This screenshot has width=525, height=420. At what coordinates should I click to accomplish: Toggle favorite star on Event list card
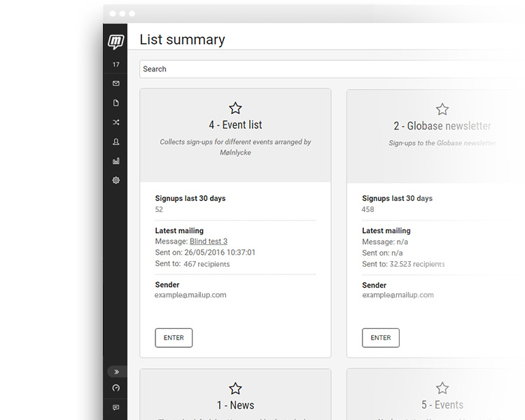coord(235,108)
